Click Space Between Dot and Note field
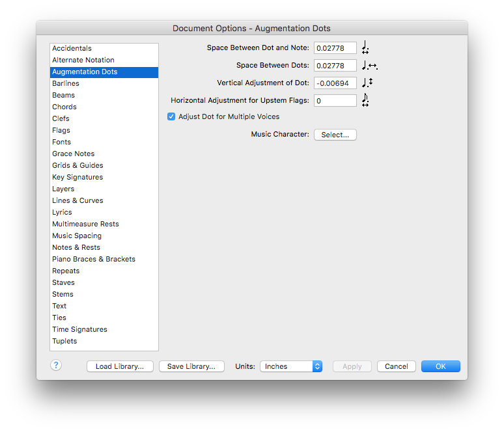The height and width of the screenshot is (432, 504). point(335,48)
